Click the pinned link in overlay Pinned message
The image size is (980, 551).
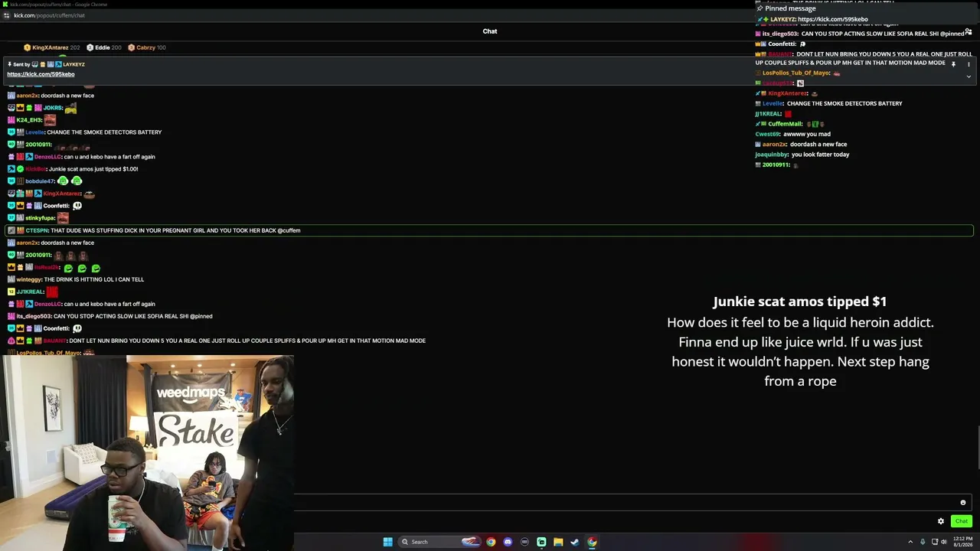pyautogui.click(x=833, y=19)
